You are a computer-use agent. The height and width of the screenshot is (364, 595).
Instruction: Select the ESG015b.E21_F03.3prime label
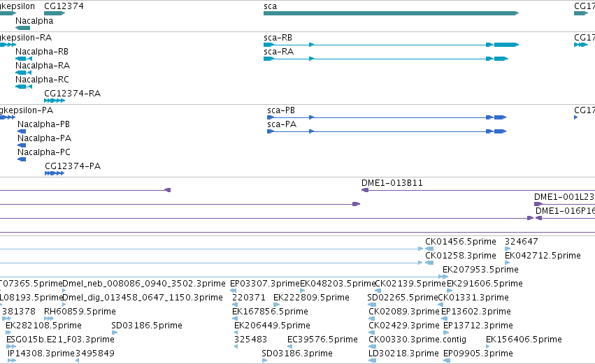pos(60,340)
